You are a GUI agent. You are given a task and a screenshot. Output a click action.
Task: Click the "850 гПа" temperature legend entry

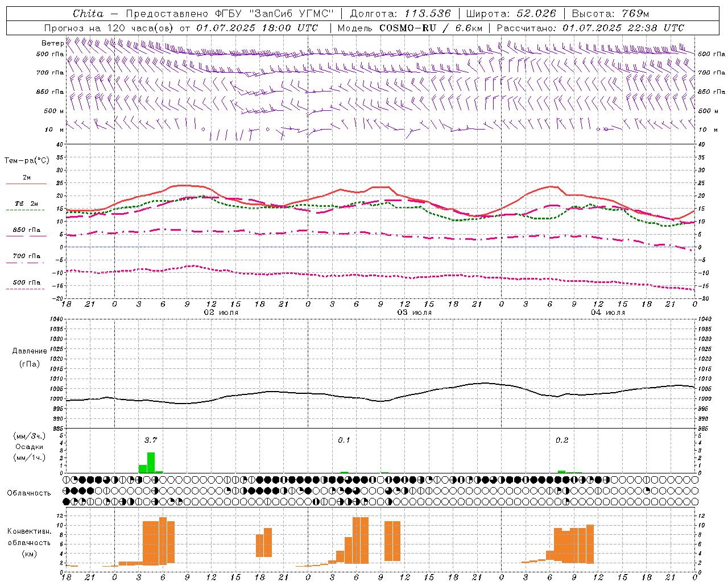point(26,230)
